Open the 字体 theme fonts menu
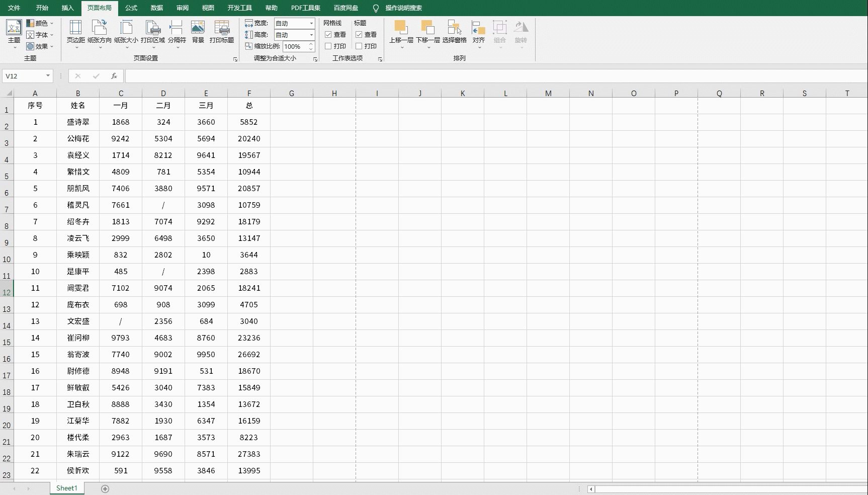This screenshot has width=868, height=495. tap(40, 35)
